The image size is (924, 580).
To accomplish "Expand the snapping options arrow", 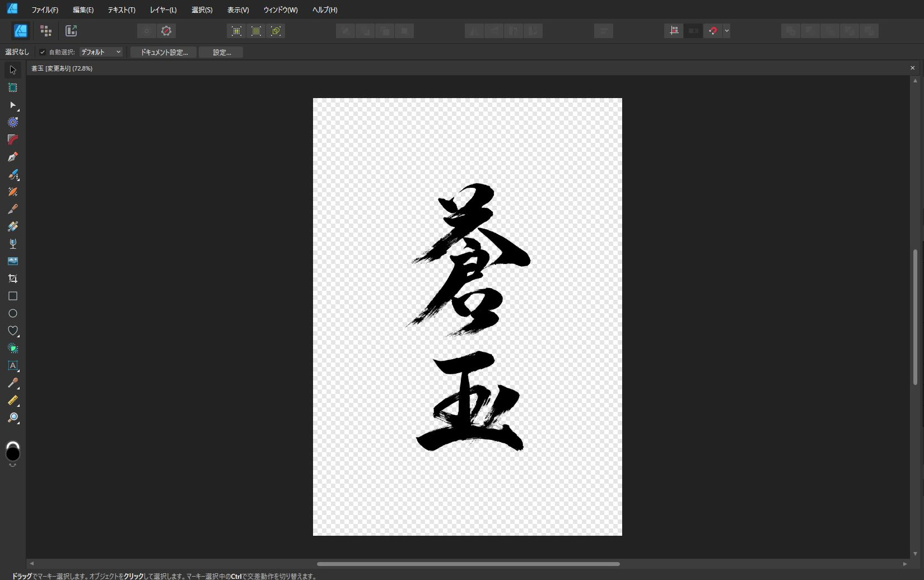I will 726,31.
